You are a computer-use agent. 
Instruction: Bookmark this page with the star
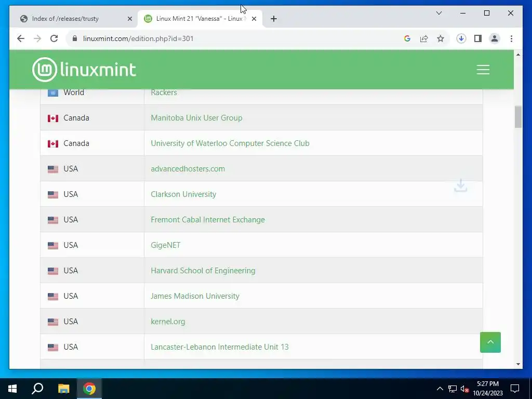point(441,38)
